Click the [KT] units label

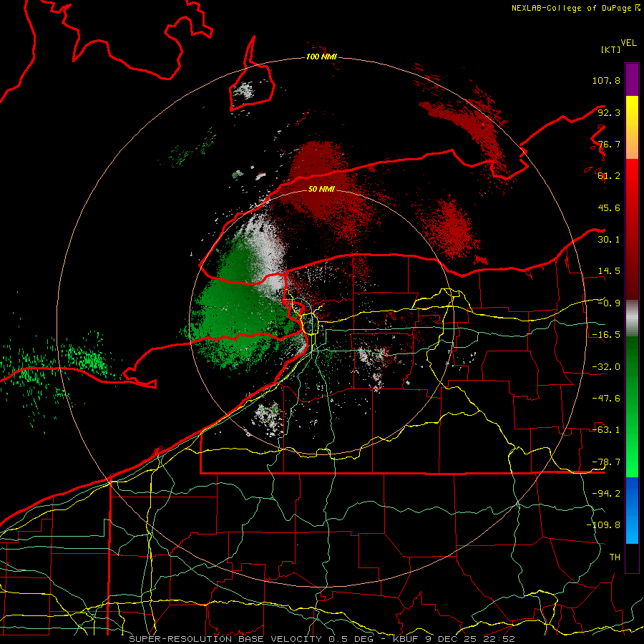coord(610,49)
